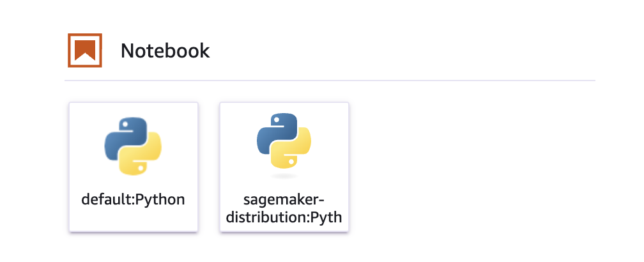Click the "sagemaker-distribution:Pyth" label text
This screenshot has width=644, height=262.
pos(284,208)
